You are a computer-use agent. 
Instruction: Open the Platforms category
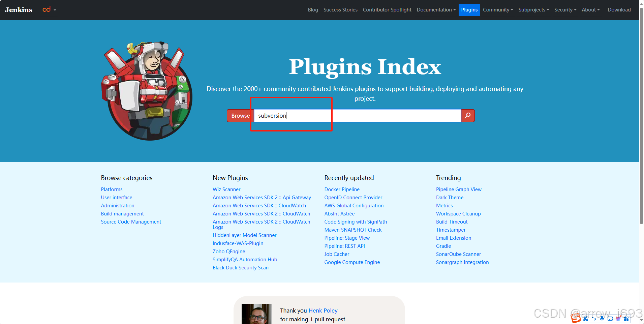112,189
